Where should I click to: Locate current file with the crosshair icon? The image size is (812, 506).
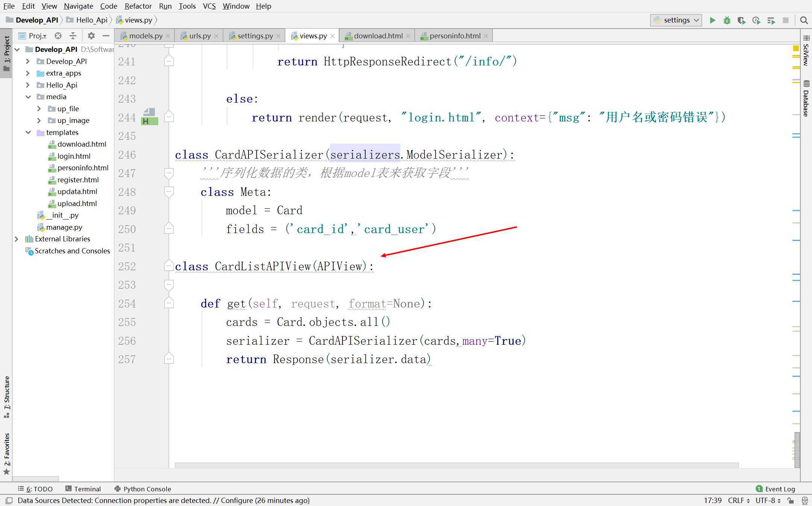(58, 36)
